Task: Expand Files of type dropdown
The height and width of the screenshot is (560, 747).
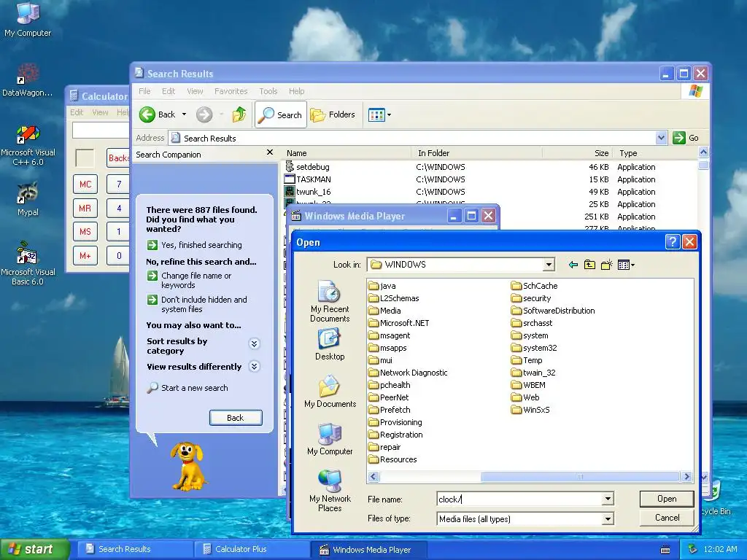Action: [608, 519]
